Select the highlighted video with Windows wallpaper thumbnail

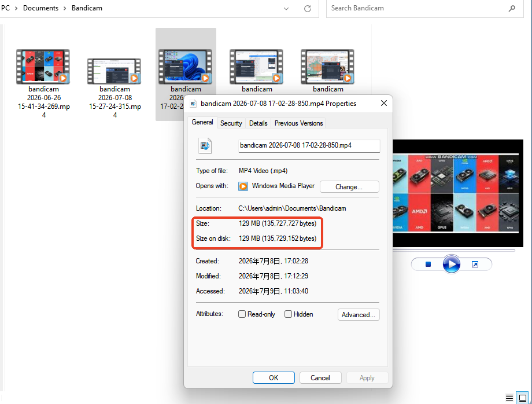point(185,67)
